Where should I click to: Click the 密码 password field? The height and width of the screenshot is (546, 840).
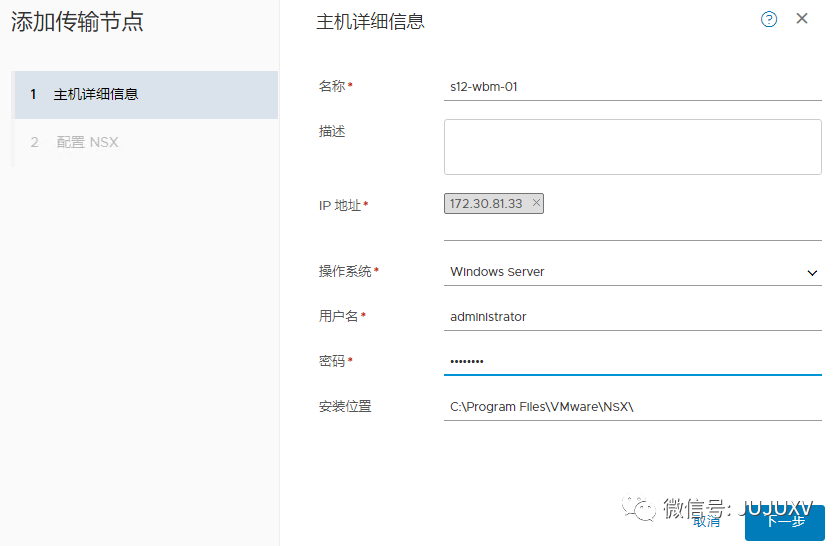[632, 361]
